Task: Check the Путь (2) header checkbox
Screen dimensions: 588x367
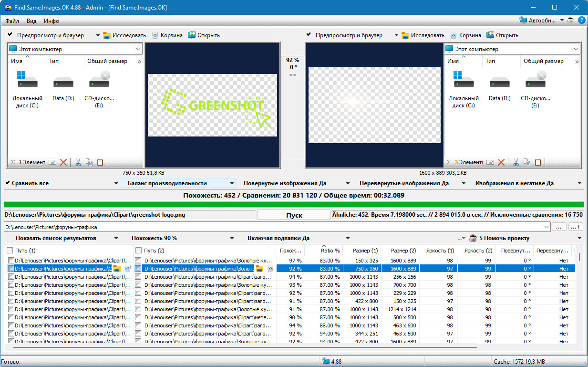Action: [138, 250]
